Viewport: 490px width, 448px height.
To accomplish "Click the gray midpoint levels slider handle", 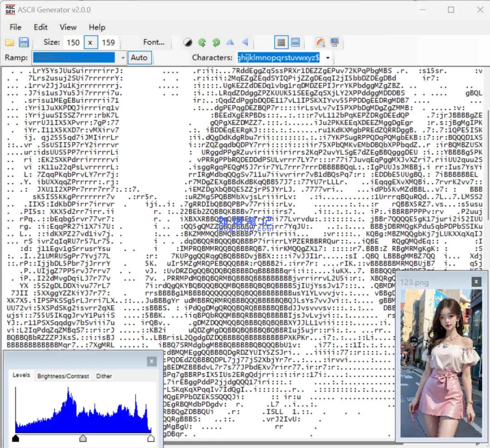I will click(x=83, y=438).
